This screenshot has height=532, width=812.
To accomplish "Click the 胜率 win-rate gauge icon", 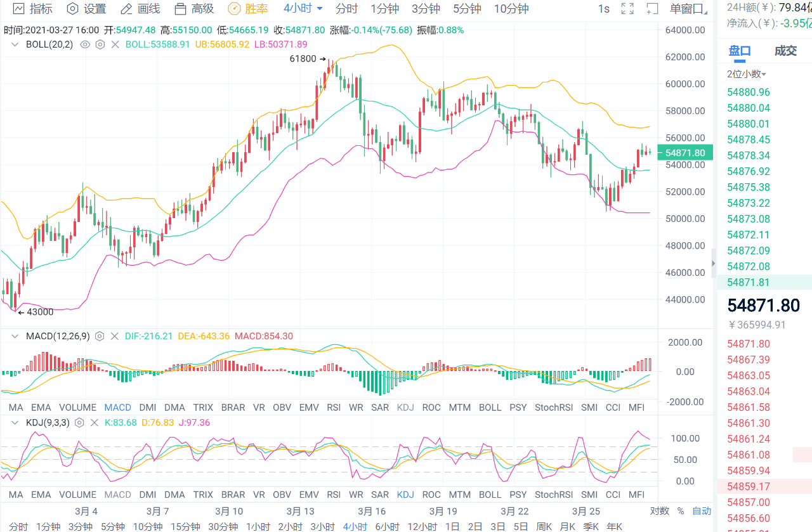I will point(234,9).
